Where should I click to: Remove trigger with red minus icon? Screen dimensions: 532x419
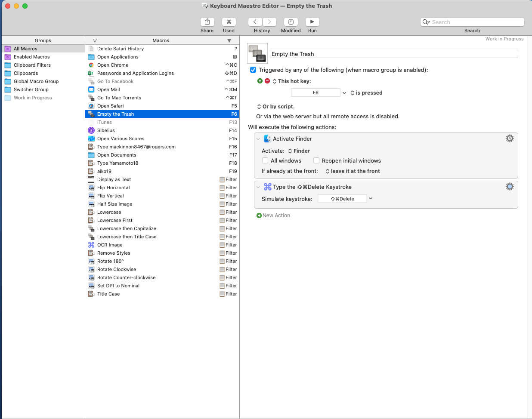click(x=267, y=81)
